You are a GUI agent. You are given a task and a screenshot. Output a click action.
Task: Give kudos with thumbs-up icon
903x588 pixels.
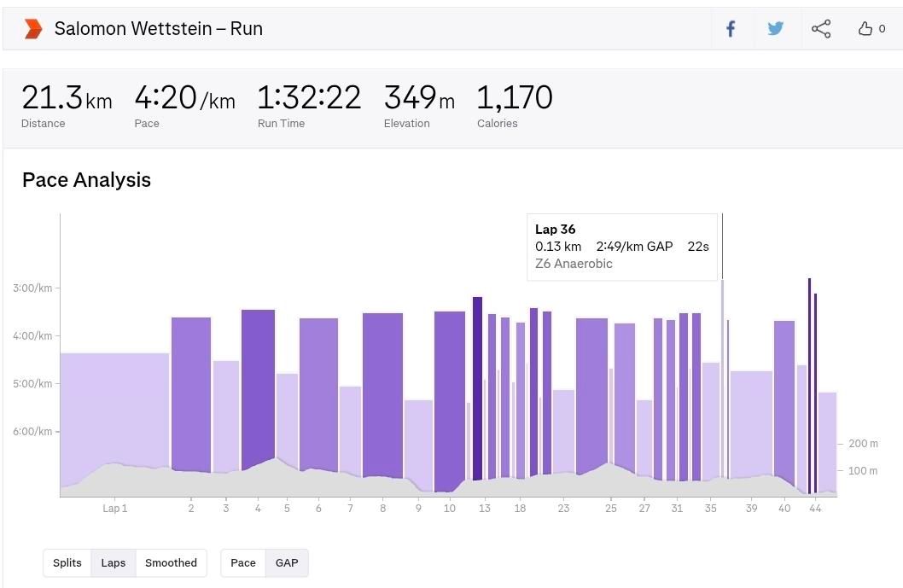tap(865, 29)
